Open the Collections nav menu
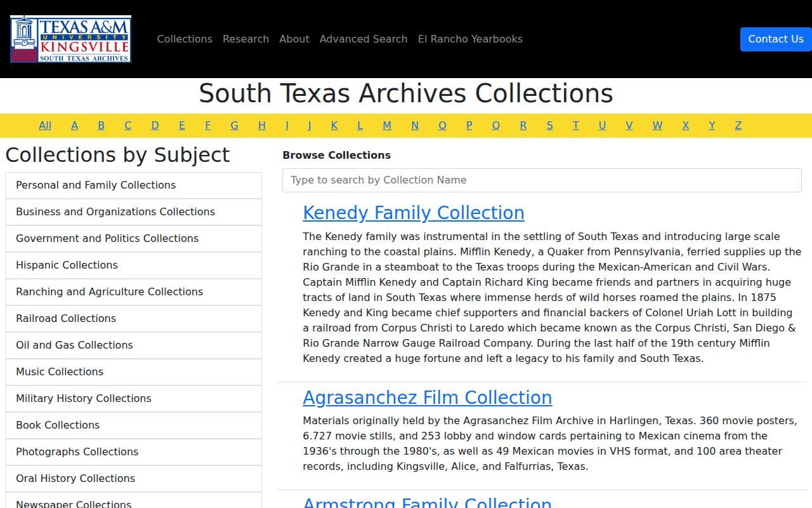The height and width of the screenshot is (508, 812). pos(185,39)
